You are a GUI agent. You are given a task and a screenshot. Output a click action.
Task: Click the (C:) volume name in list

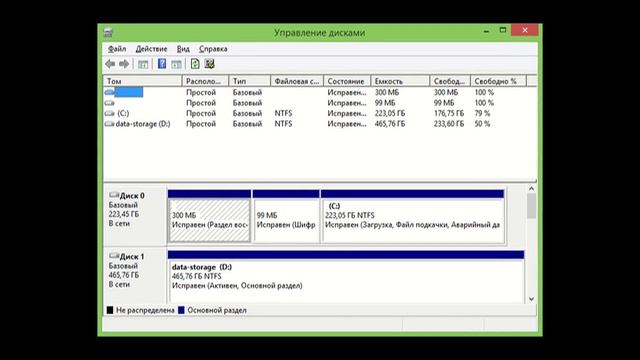pyautogui.click(x=123, y=113)
